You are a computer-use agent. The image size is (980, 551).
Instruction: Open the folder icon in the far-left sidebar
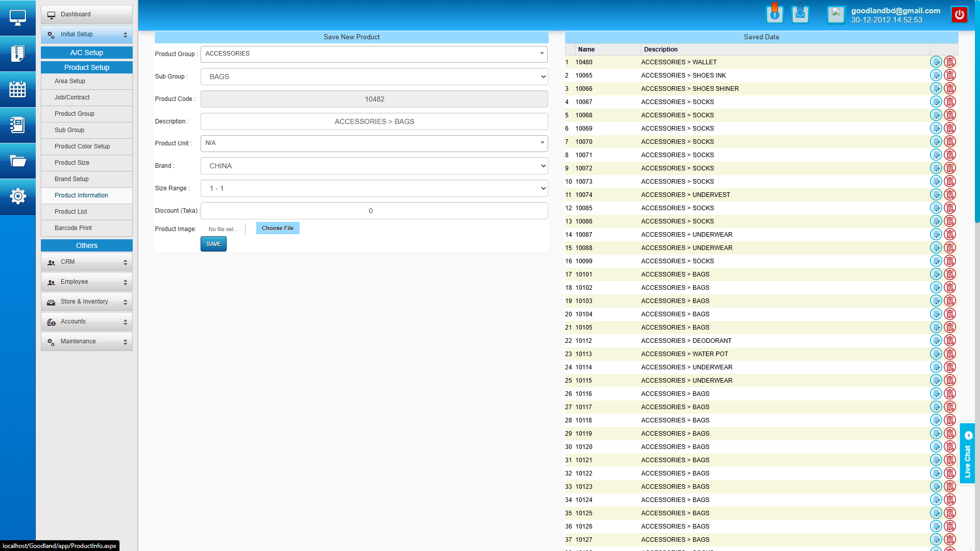[18, 161]
